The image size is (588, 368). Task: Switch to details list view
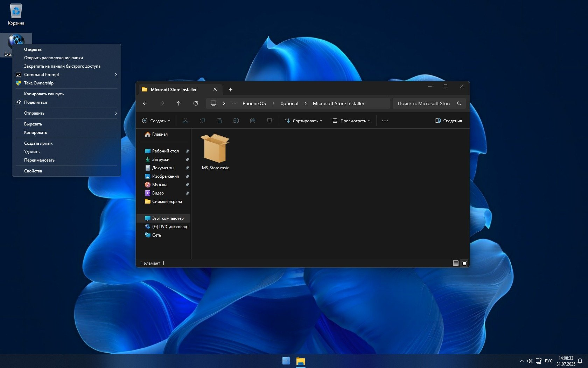(x=455, y=263)
